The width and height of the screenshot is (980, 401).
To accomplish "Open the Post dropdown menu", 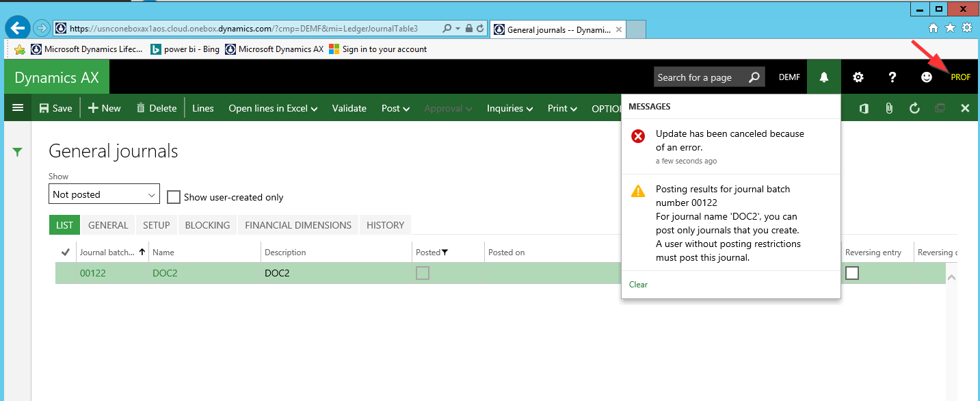I will (395, 108).
